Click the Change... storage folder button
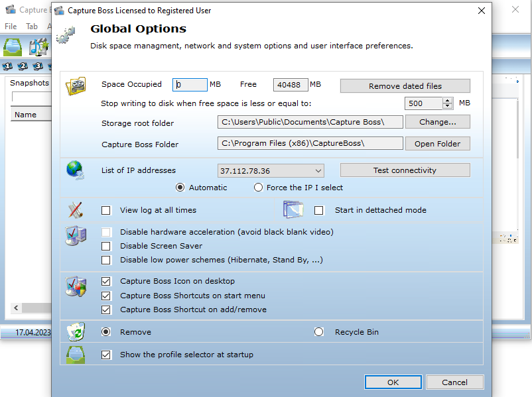This screenshot has width=532, height=397. pos(438,122)
